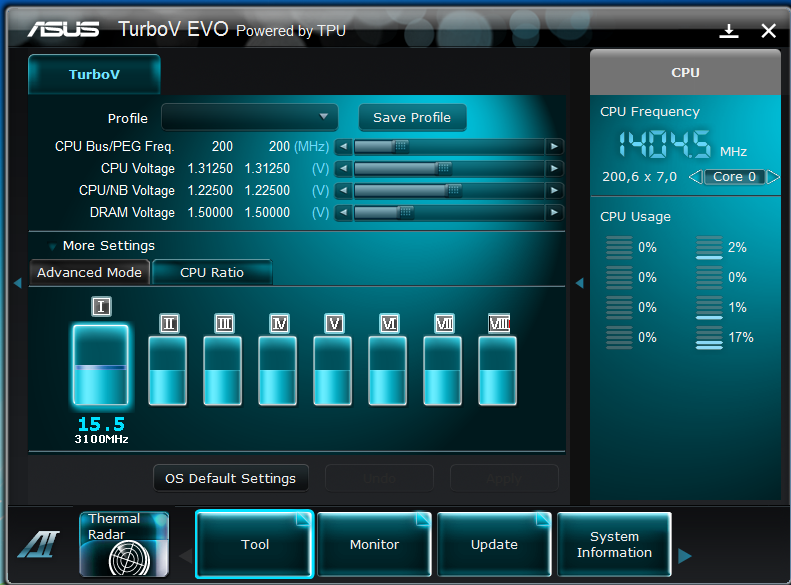Click the greyed Undo button
The image size is (791, 585).
coord(379,478)
